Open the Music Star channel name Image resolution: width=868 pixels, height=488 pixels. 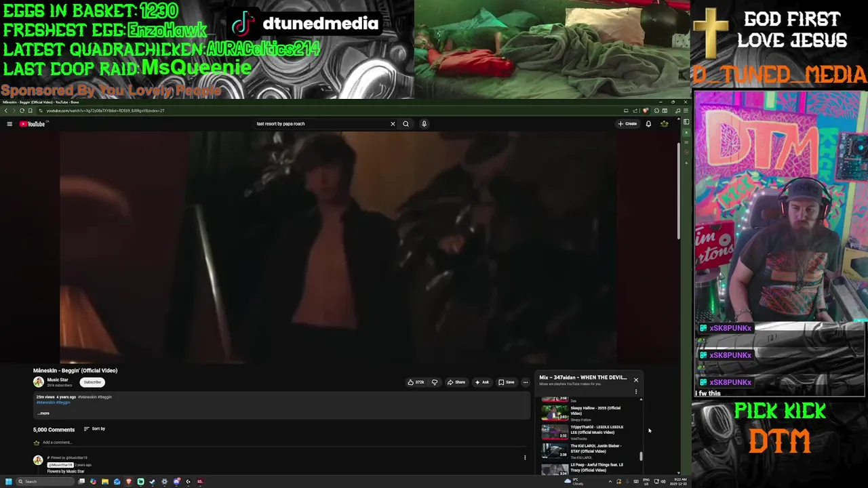click(x=58, y=380)
